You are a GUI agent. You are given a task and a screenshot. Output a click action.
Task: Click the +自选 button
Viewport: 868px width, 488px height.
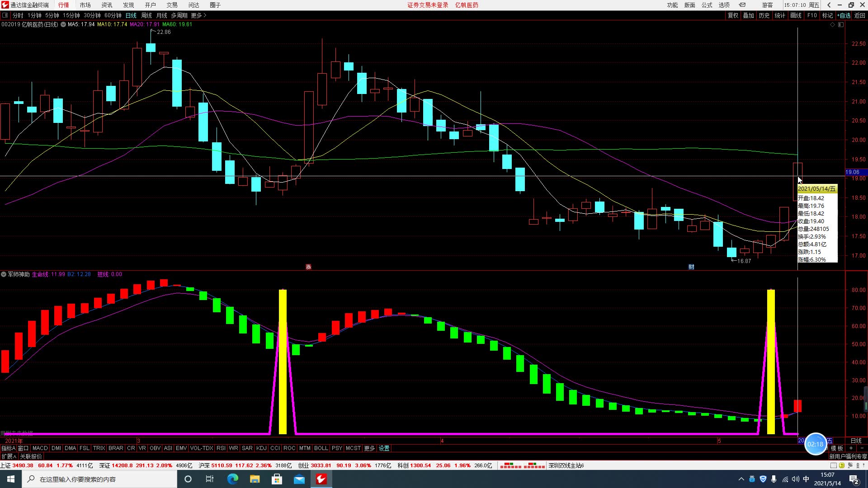(x=844, y=15)
